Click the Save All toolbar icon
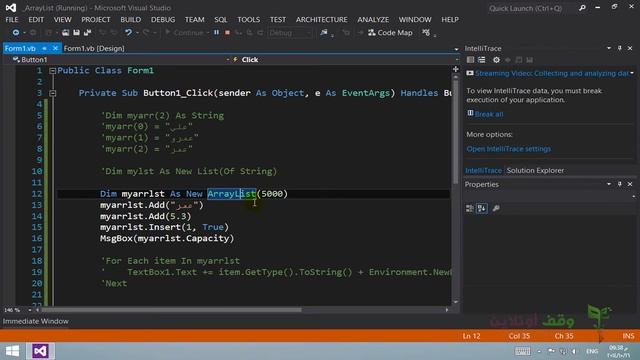Screen dimensions: 640x360 (x=87, y=32)
